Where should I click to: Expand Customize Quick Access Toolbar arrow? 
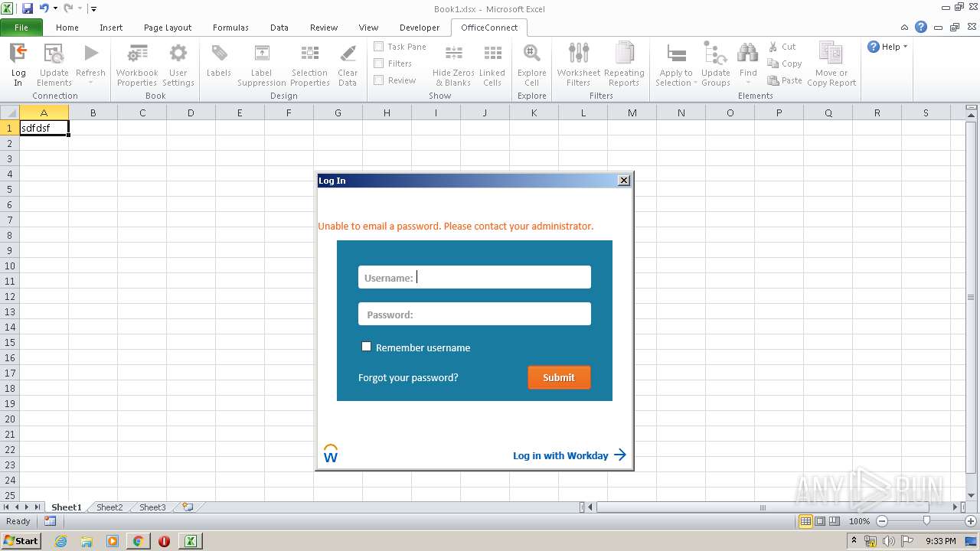click(x=93, y=9)
